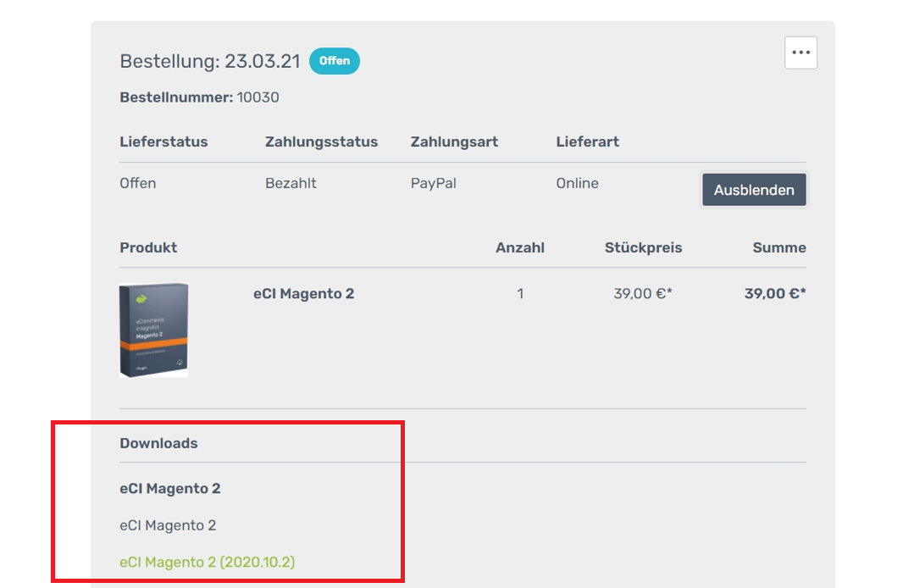Click the Zahlungsart column header

(x=454, y=141)
